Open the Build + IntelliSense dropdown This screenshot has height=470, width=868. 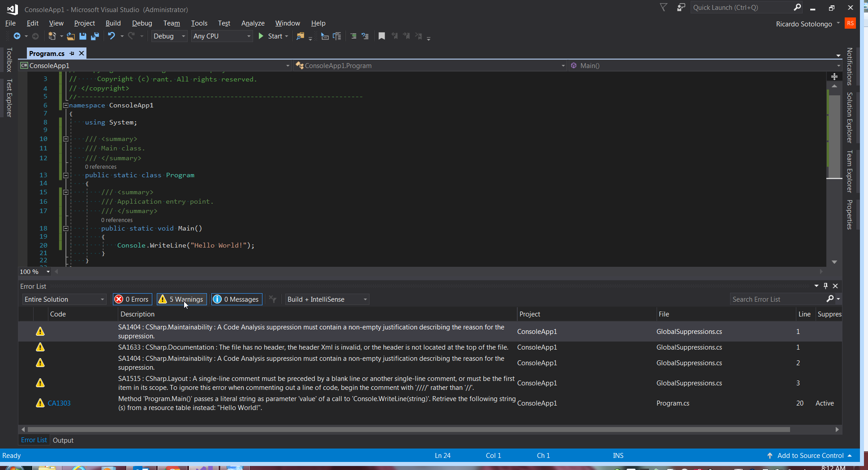327,299
